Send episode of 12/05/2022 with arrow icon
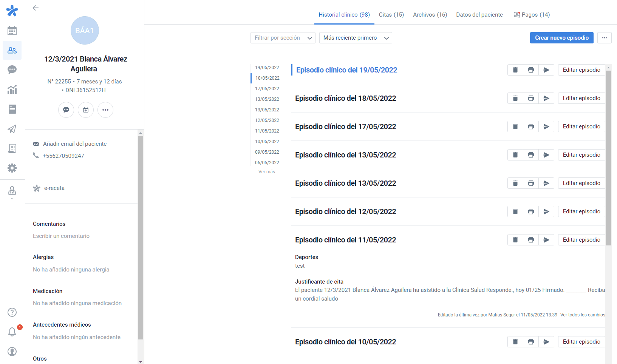Screen dimensions: 617x364 click(x=546, y=211)
